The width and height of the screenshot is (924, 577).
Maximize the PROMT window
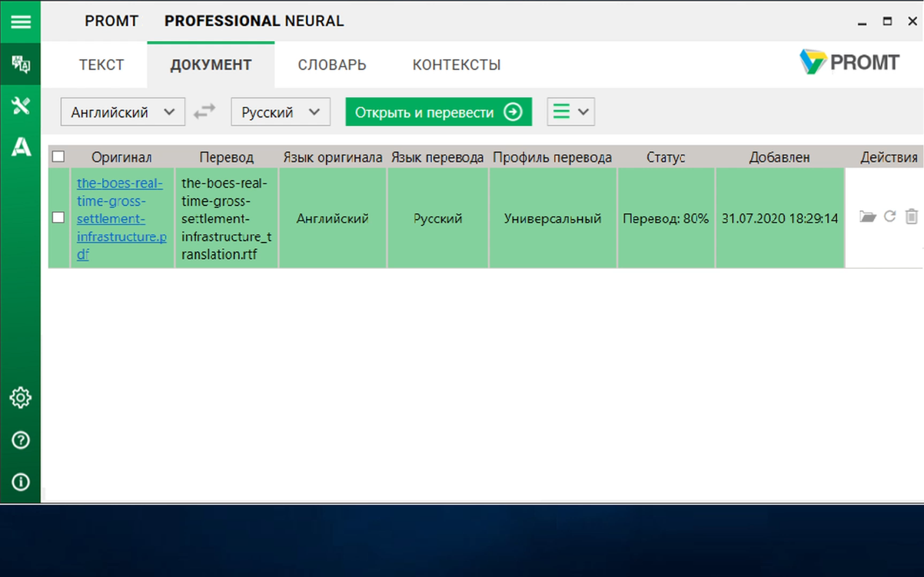click(x=887, y=22)
